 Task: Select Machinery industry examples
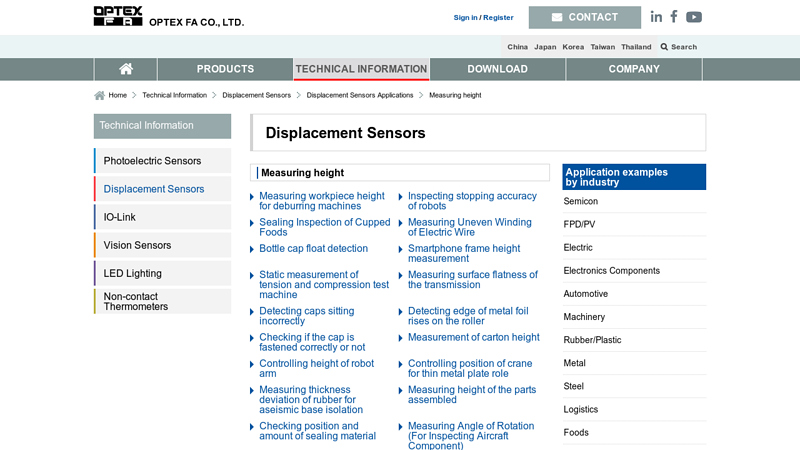tap(584, 317)
